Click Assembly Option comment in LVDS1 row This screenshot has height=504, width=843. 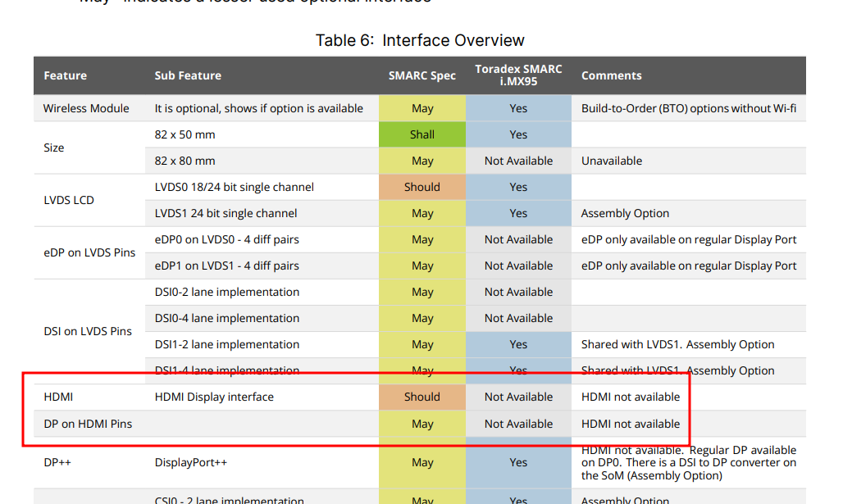[x=625, y=213]
